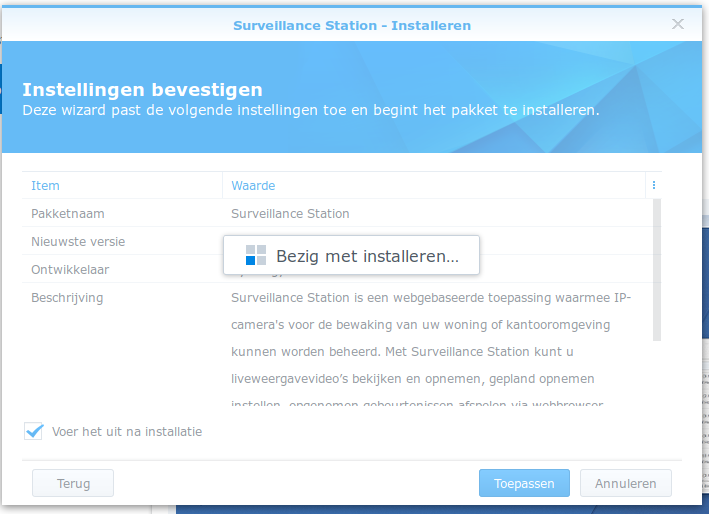
Task: Click the Annuleren button
Action: (625, 483)
